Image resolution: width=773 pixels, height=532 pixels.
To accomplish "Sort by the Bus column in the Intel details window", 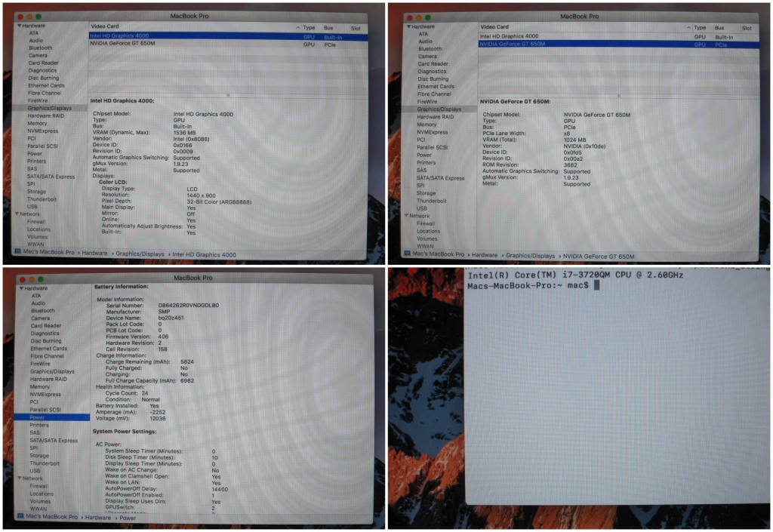I will coord(328,28).
